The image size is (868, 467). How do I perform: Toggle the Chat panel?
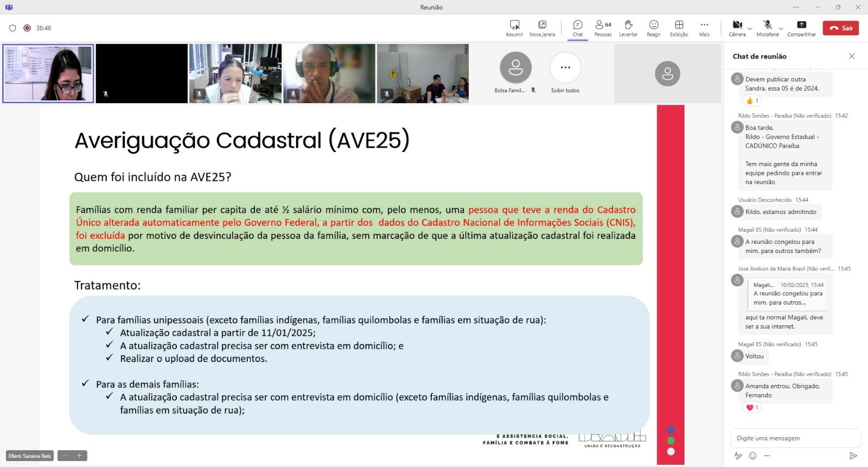(578, 28)
